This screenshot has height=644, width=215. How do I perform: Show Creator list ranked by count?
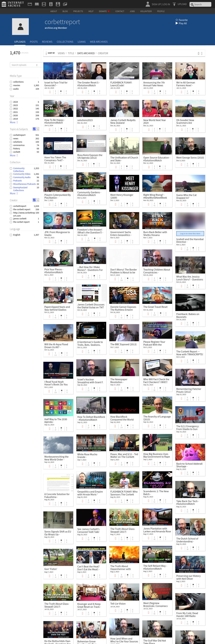34,200
